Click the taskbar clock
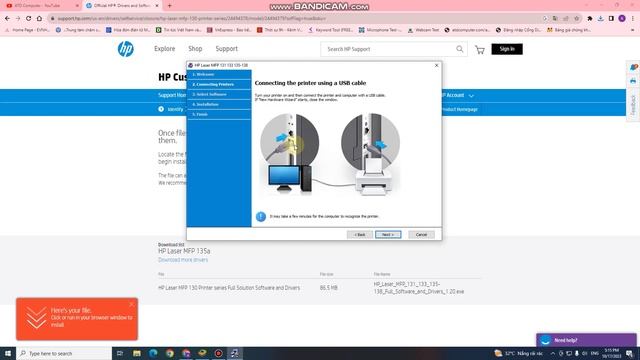 (x=611, y=353)
